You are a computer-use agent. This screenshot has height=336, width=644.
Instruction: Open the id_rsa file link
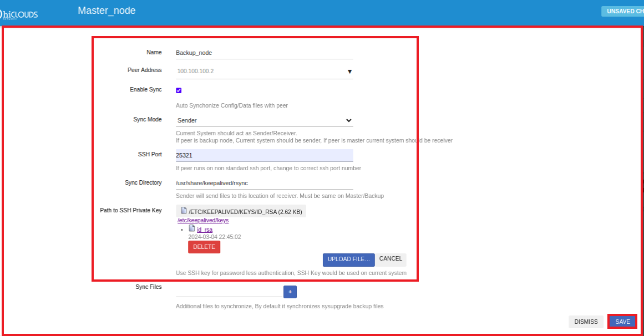pyautogui.click(x=205, y=230)
